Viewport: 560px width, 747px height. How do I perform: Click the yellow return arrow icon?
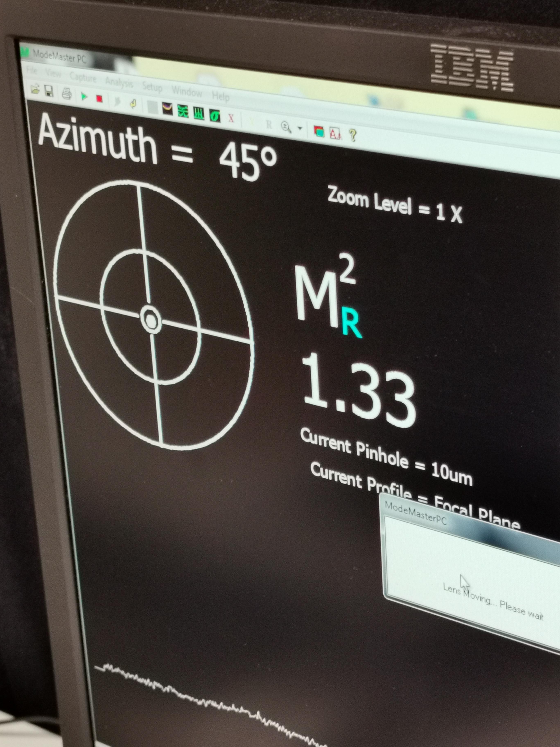click(133, 104)
